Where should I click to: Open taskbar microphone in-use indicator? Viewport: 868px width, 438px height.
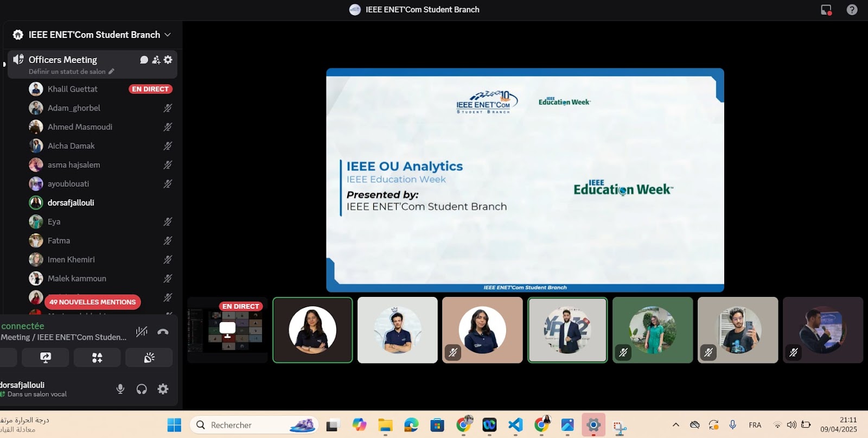click(733, 425)
